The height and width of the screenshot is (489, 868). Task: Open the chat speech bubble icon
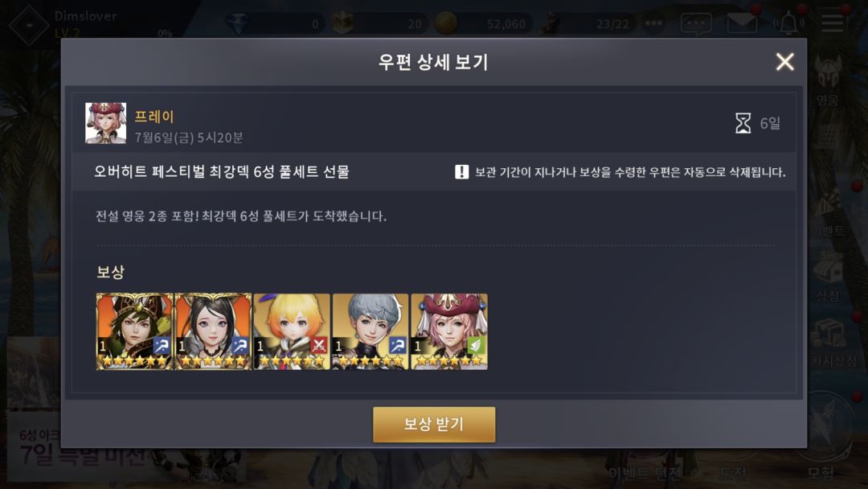coord(696,24)
